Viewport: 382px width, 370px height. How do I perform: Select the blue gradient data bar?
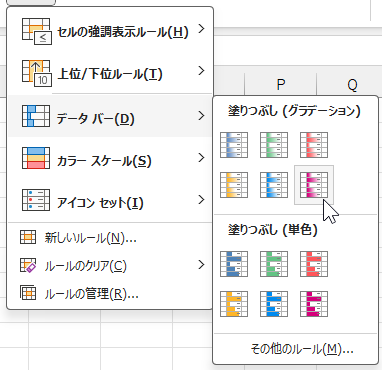coord(234,145)
